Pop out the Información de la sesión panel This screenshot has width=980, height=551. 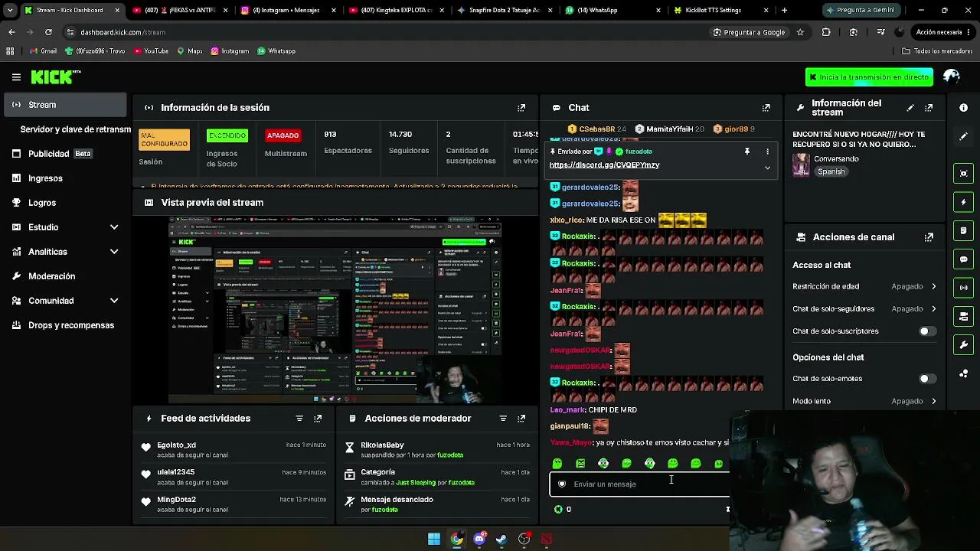tap(521, 108)
